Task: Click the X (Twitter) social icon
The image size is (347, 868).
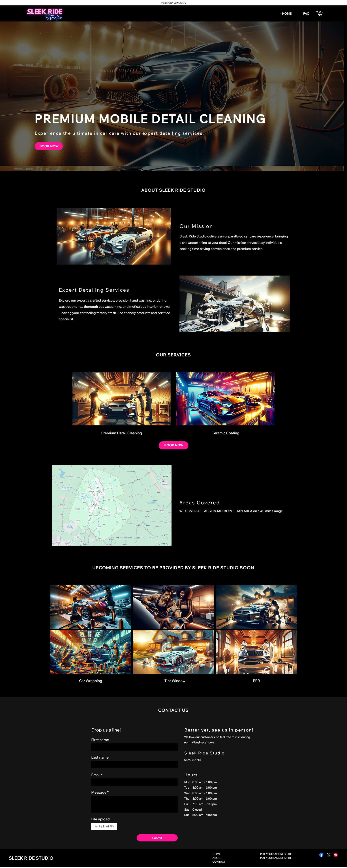Action: (328, 857)
